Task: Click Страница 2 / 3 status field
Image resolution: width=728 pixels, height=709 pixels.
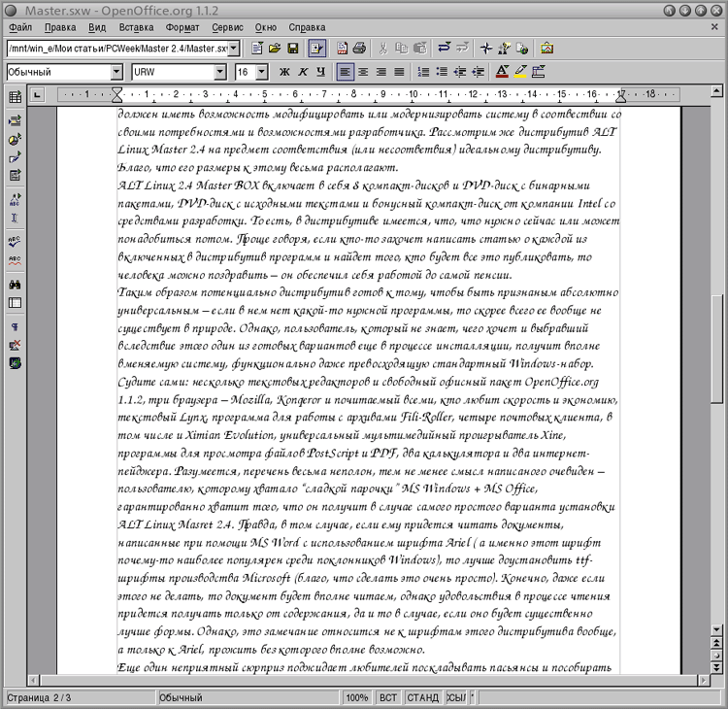Action: (x=80, y=697)
